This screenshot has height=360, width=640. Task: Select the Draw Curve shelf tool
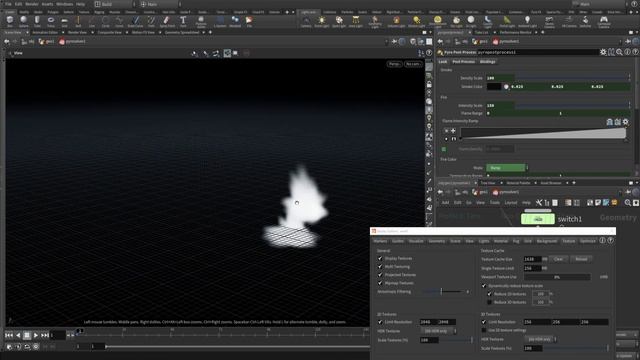(x=135, y=21)
